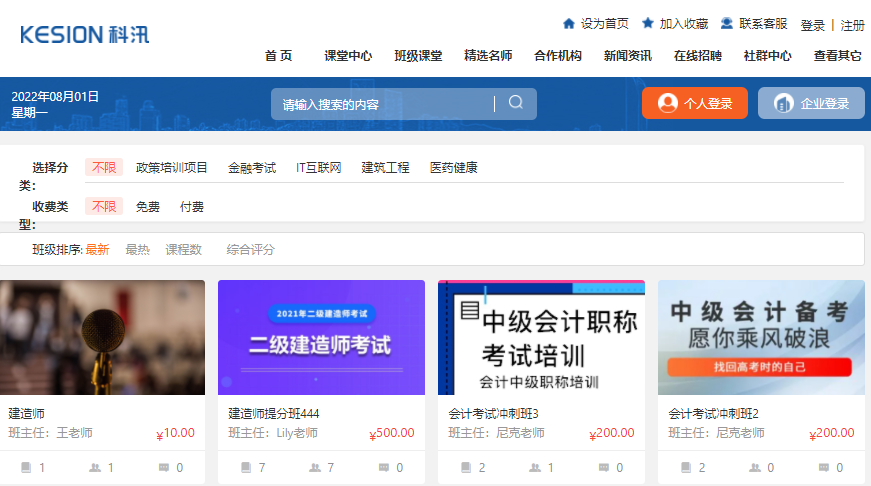Click the customer service icon beside 联系客服
Image resolution: width=871 pixels, height=486 pixels.
[x=727, y=23]
